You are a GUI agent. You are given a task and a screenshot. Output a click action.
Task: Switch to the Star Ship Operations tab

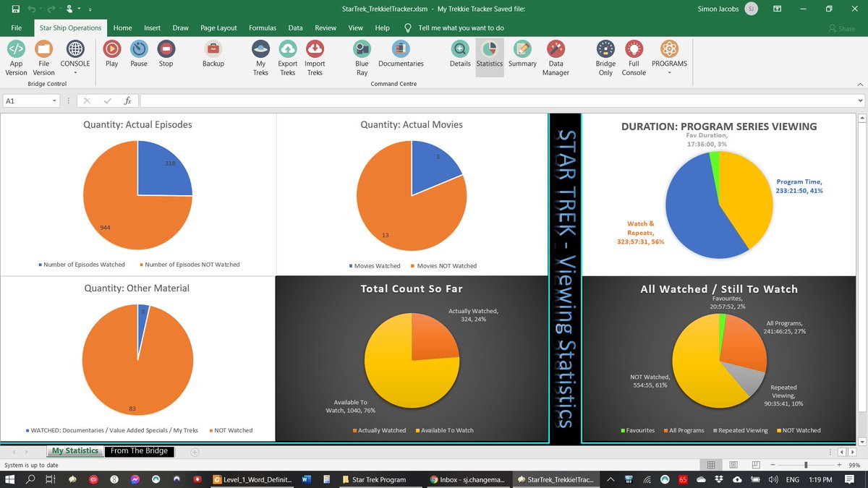pyautogui.click(x=70, y=28)
